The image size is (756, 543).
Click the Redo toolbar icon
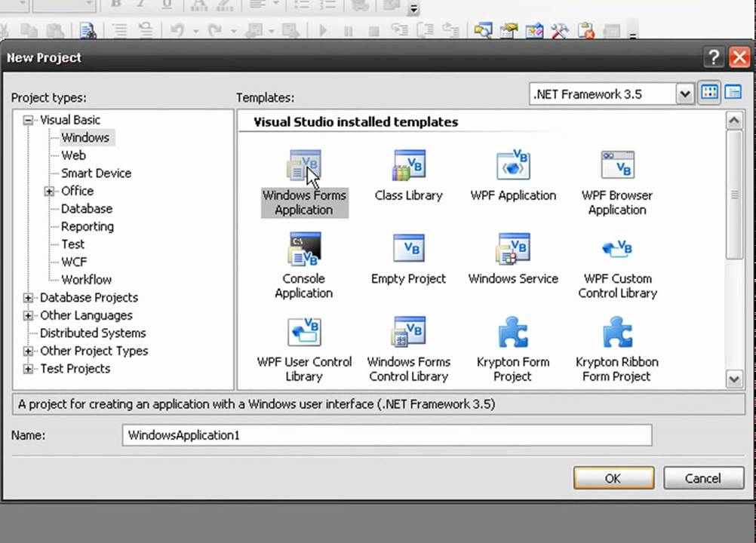[215, 30]
